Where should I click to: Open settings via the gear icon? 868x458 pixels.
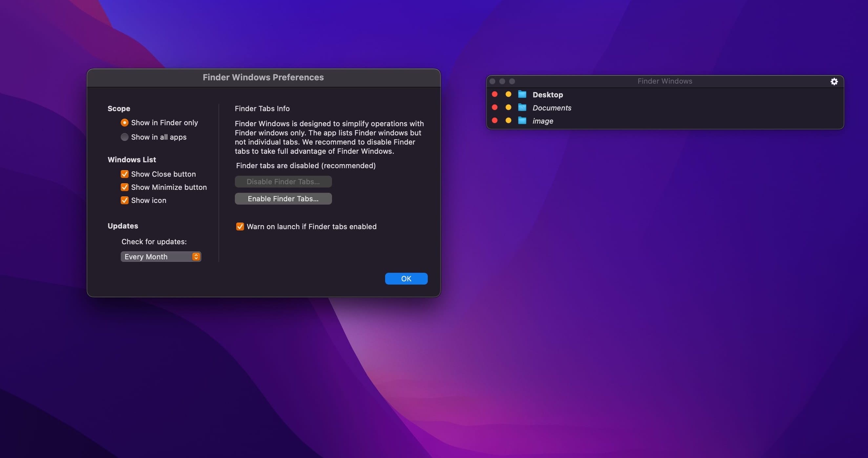pyautogui.click(x=834, y=82)
